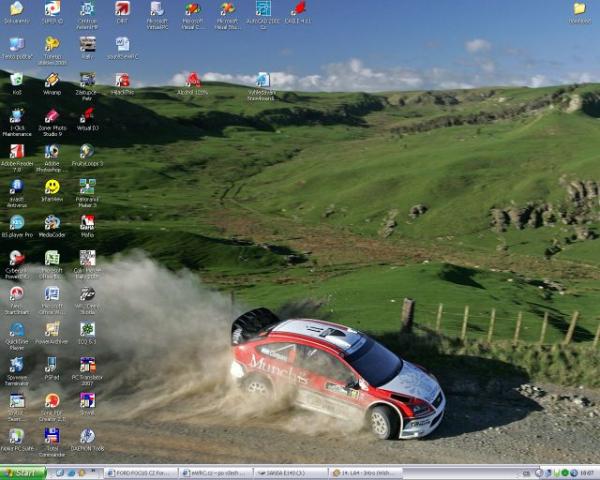
Task: Launch BS.player Pro icon
Action: pos(16,222)
